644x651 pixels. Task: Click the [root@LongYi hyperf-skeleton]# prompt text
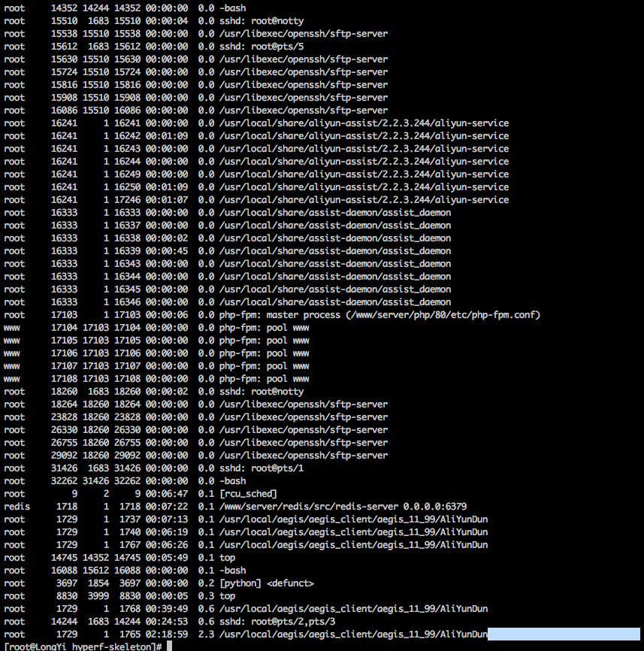[83, 646]
